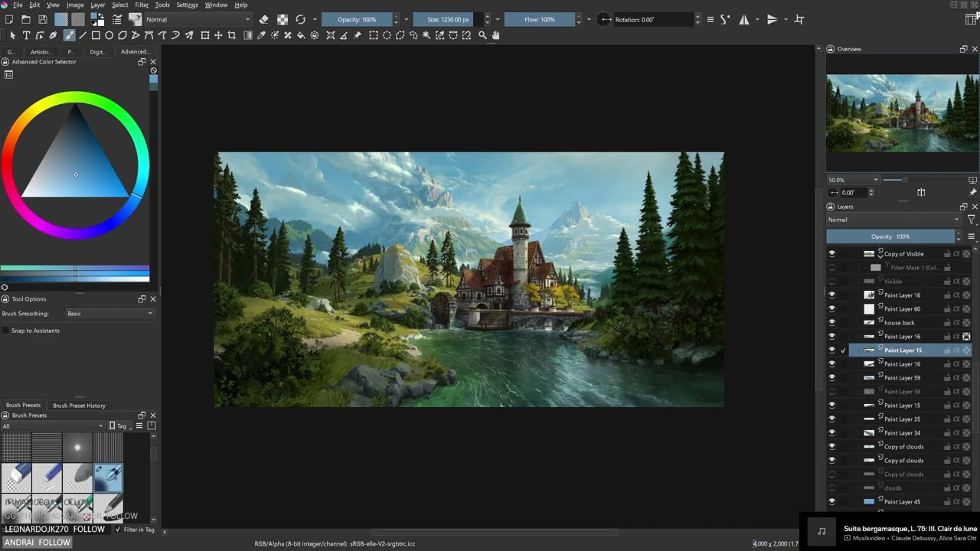
Task: Click the Overview rotation 0.00° field
Action: [854, 193]
